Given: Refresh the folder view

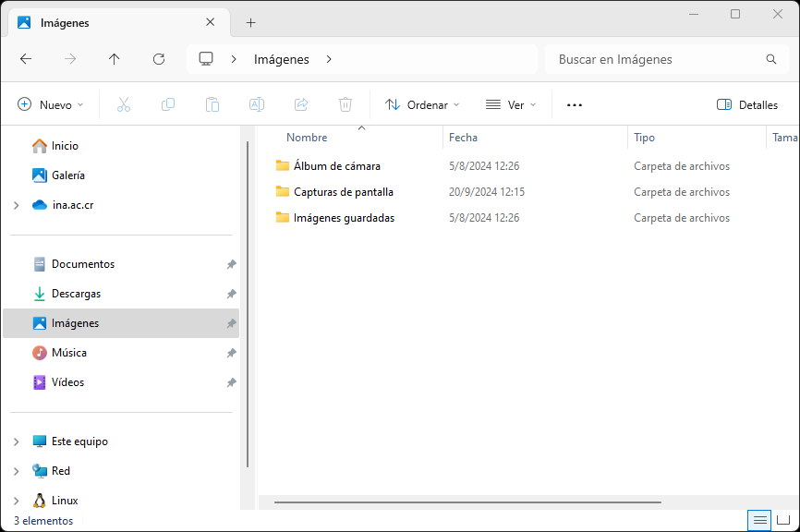Looking at the screenshot, I should coord(158,58).
